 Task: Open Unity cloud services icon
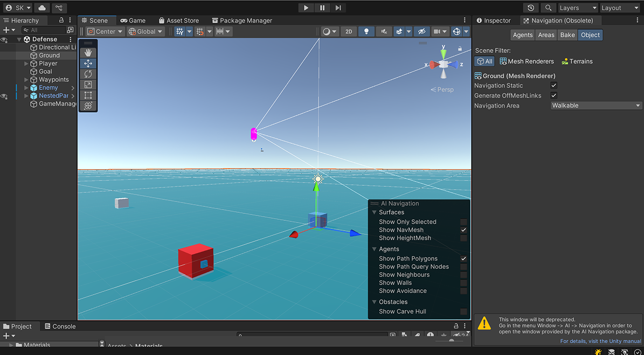click(42, 8)
